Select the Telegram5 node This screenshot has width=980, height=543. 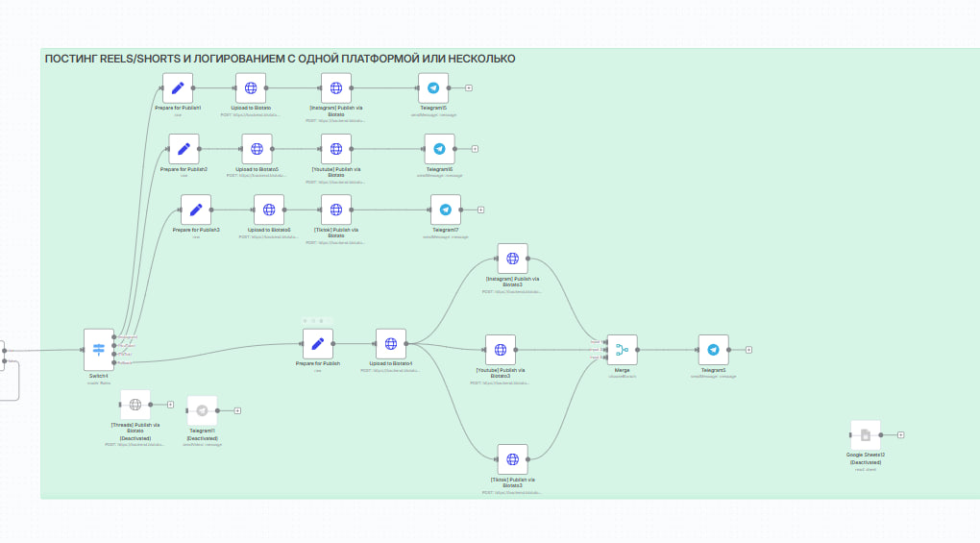pyautogui.click(x=713, y=350)
